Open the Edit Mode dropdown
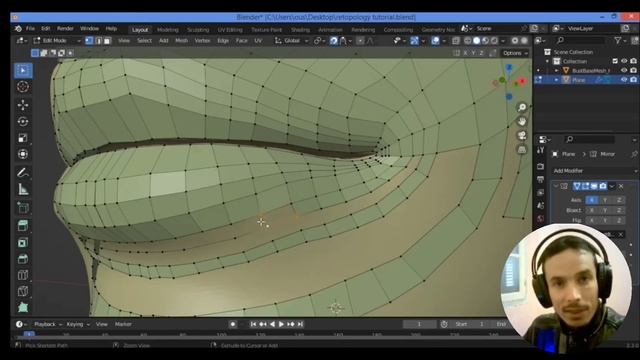 [x=57, y=41]
